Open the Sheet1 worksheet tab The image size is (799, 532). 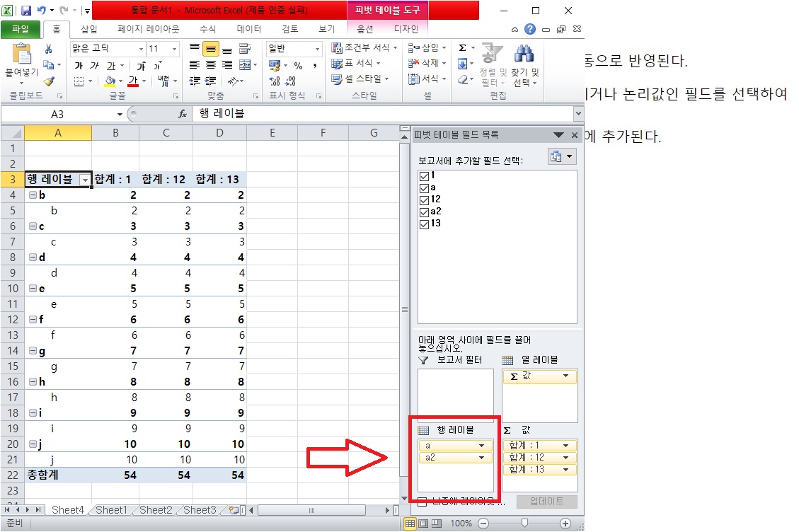point(110,509)
